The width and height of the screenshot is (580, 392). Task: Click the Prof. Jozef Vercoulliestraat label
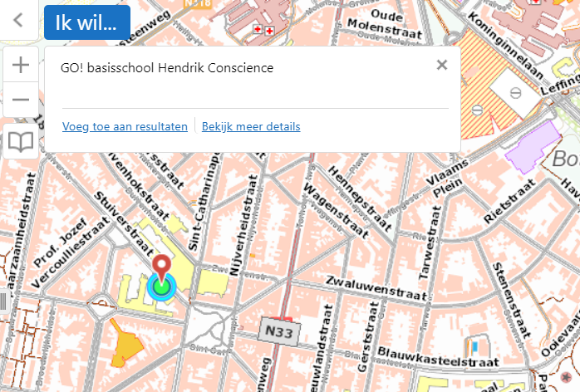click(x=70, y=252)
